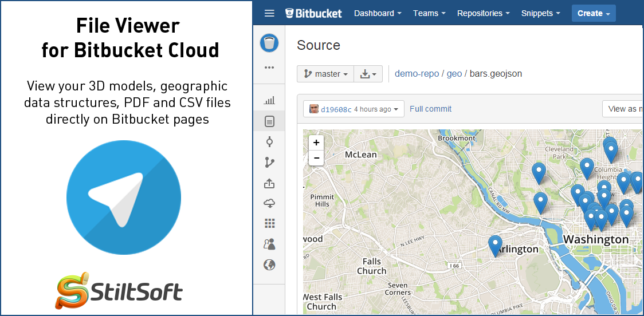The height and width of the screenshot is (316, 644).
Task: Click the Brookmont label on map
Action: pyautogui.click(x=457, y=139)
